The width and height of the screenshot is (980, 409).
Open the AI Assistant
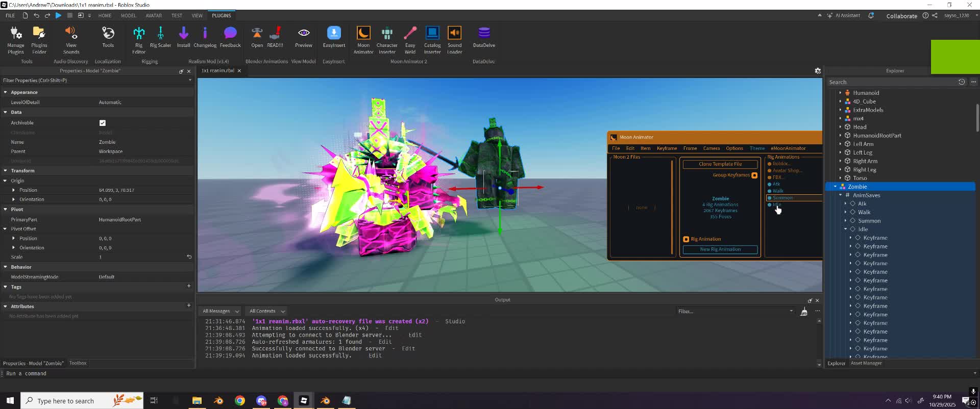tap(844, 15)
